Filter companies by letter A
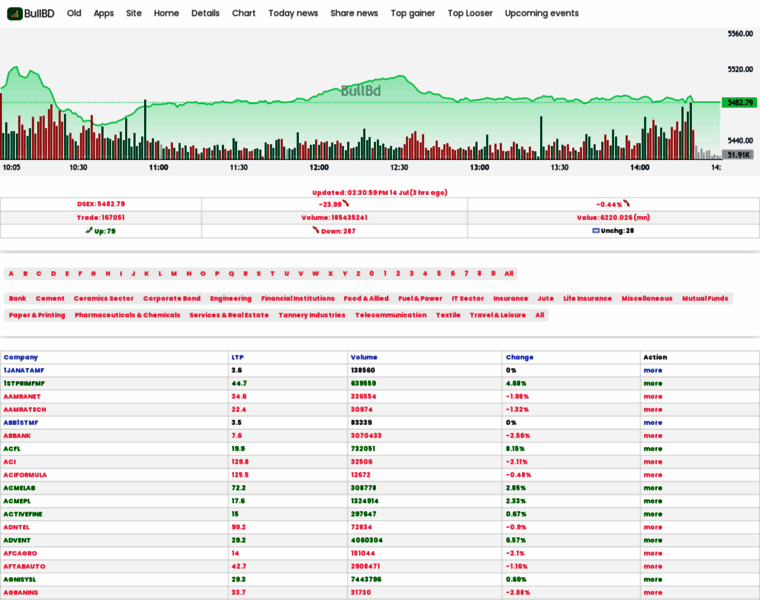Viewport: 760px width, 600px height. point(11,273)
